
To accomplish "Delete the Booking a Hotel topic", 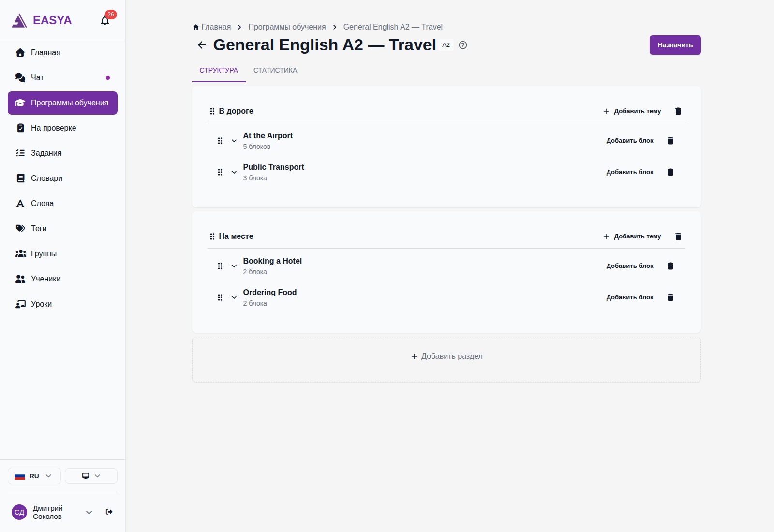I will [670, 266].
